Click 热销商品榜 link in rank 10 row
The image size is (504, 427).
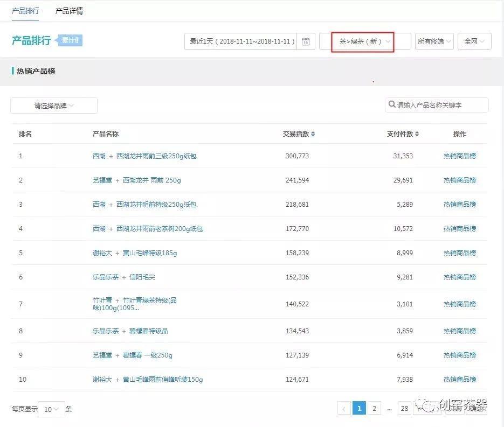click(460, 380)
